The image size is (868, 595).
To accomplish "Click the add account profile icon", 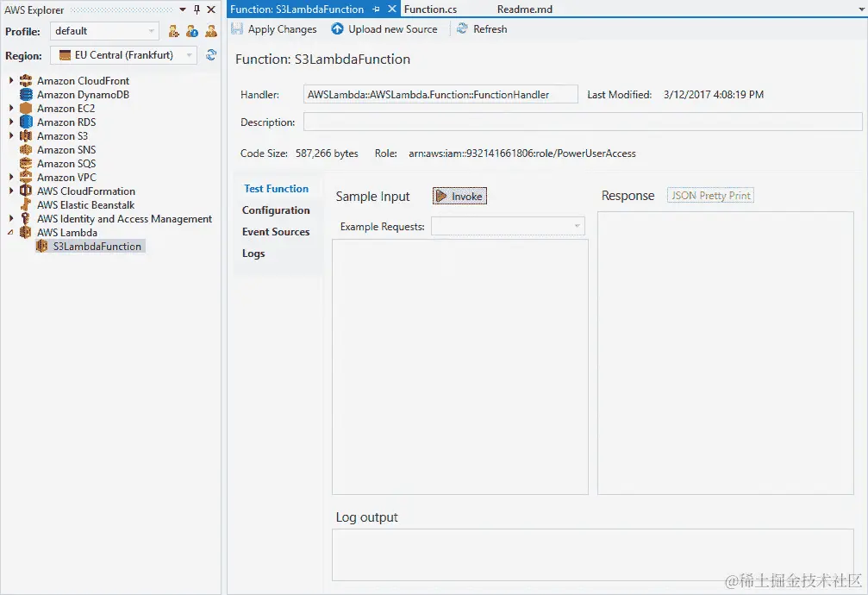I will pyautogui.click(x=174, y=31).
